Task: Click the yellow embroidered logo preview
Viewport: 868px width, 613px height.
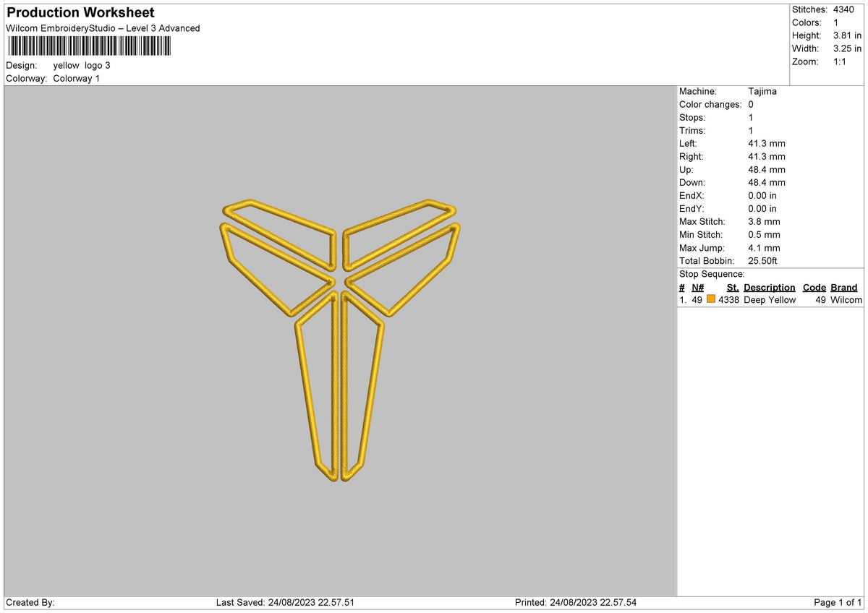Action: [x=339, y=340]
